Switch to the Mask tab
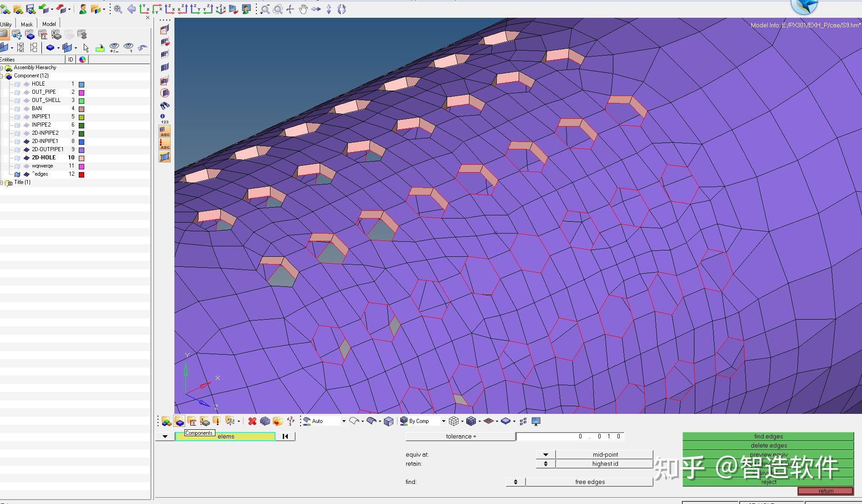Viewport: 862px width, 504px height. point(27,24)
